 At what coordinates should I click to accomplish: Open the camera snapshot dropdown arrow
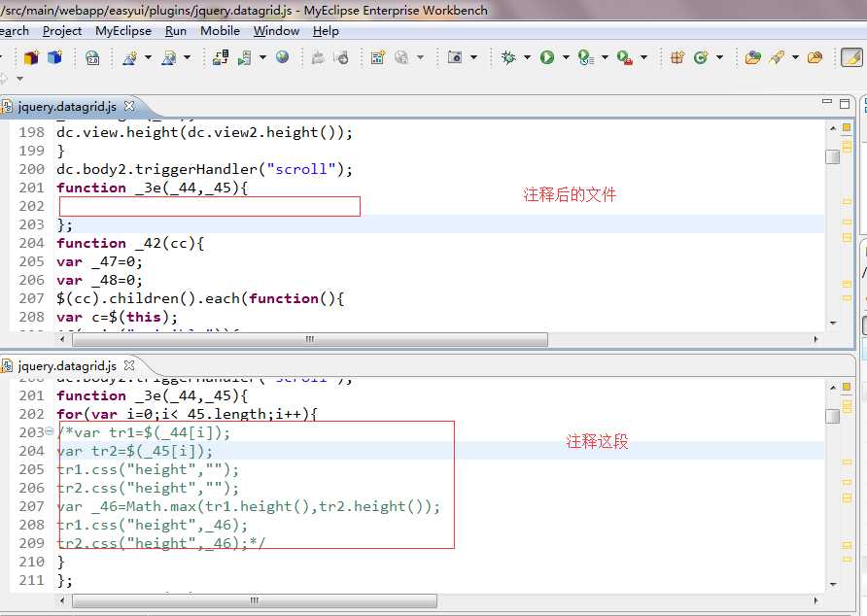(x=474, y=57)
